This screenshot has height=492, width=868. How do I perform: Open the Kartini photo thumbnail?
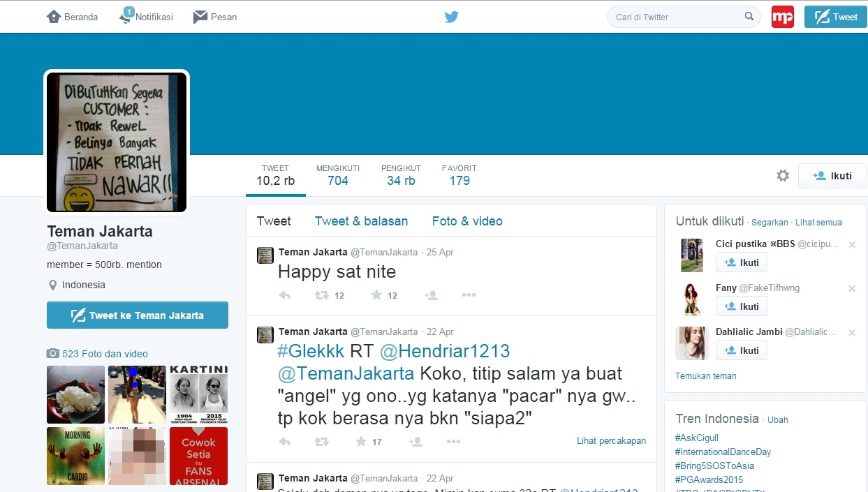[198, 394]
